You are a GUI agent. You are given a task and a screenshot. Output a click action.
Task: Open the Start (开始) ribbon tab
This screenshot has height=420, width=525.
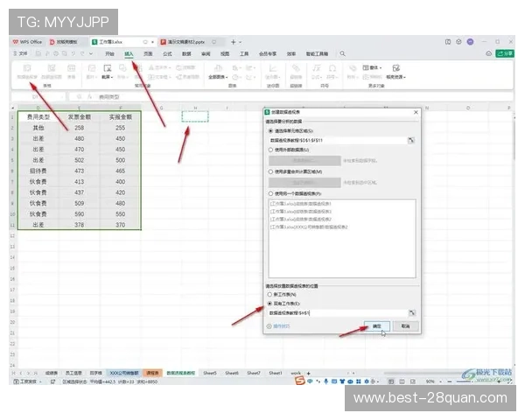110,54
